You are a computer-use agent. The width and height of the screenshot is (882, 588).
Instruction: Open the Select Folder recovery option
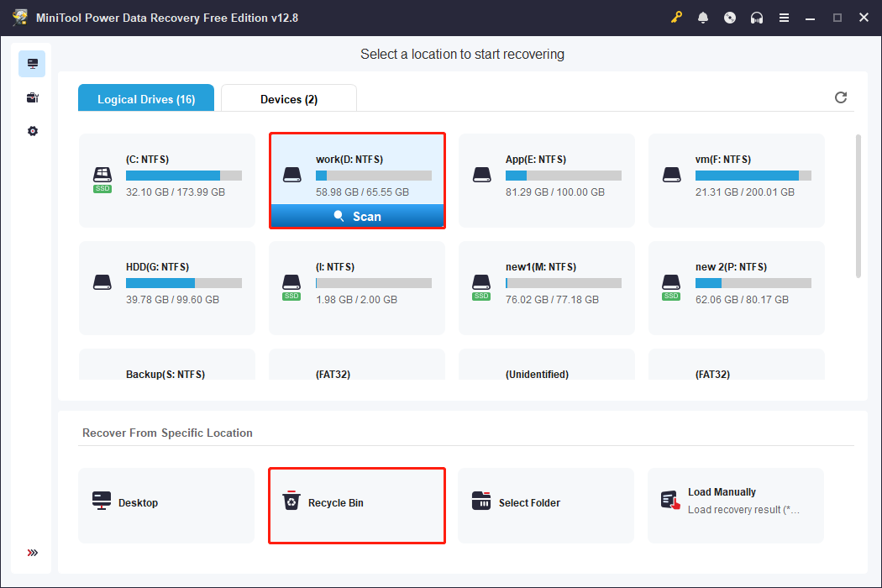(546, 505)
